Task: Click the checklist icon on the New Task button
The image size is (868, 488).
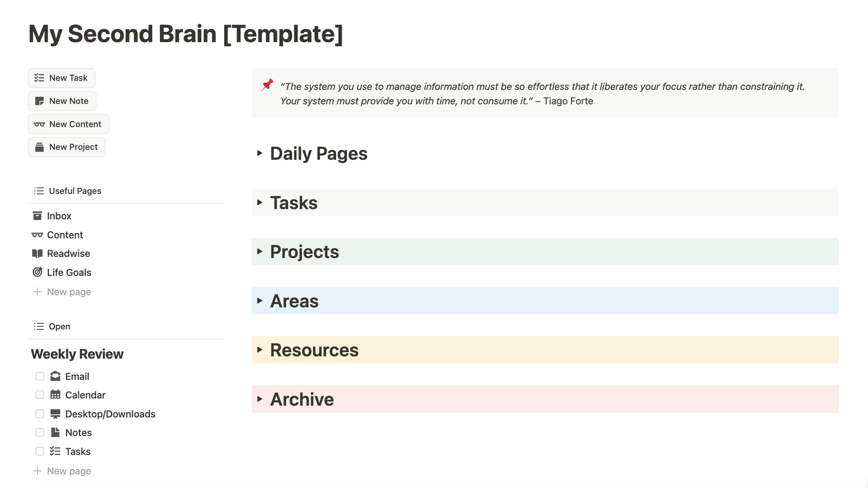Action: 40,78
